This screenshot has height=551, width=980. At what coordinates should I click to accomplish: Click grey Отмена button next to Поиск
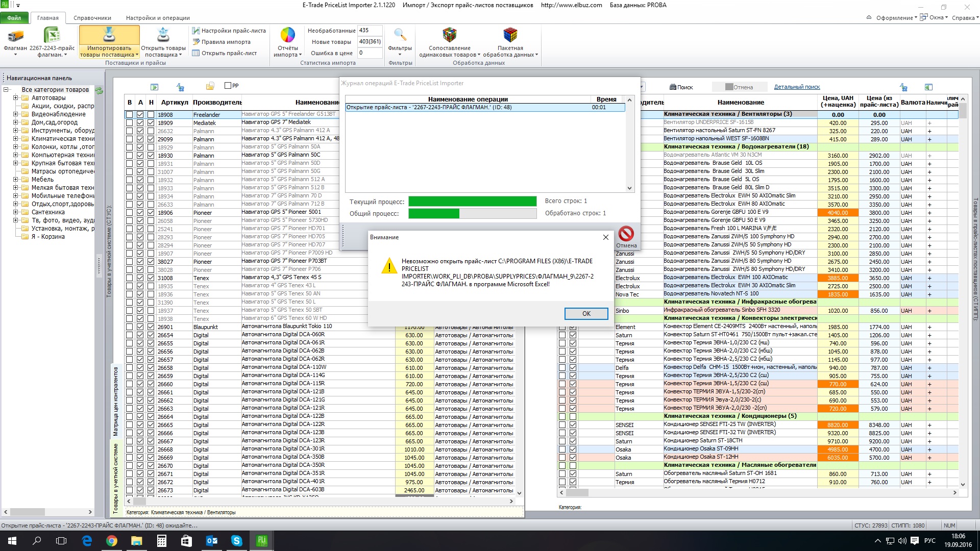click(740, 87)
